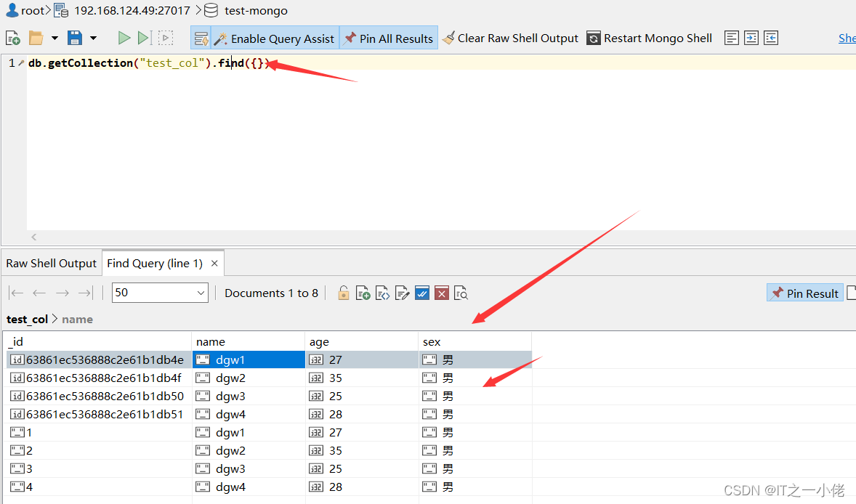Click the search in document icon
This screenshot has height=504, width=856.
click(x=461, y=293)
